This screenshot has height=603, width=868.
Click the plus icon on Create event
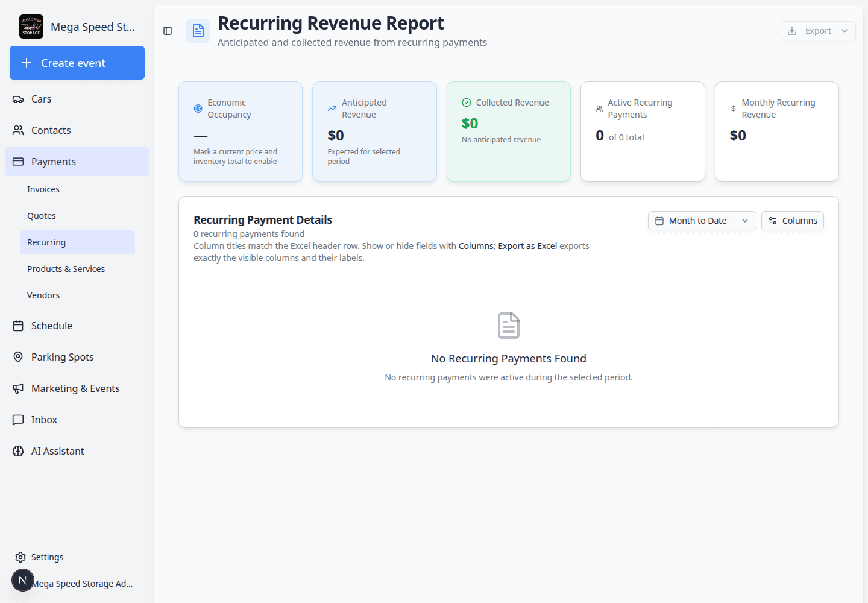click(27, 63)
